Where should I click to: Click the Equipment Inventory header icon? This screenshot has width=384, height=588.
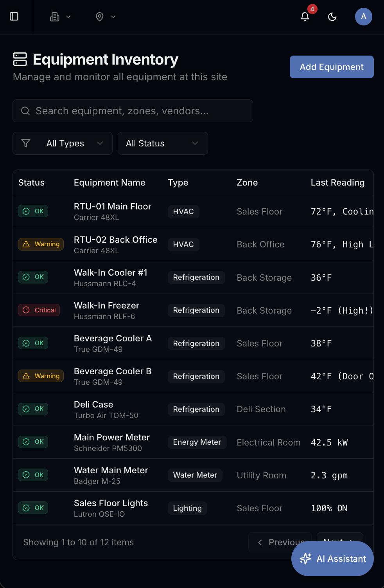coord(20,59)
